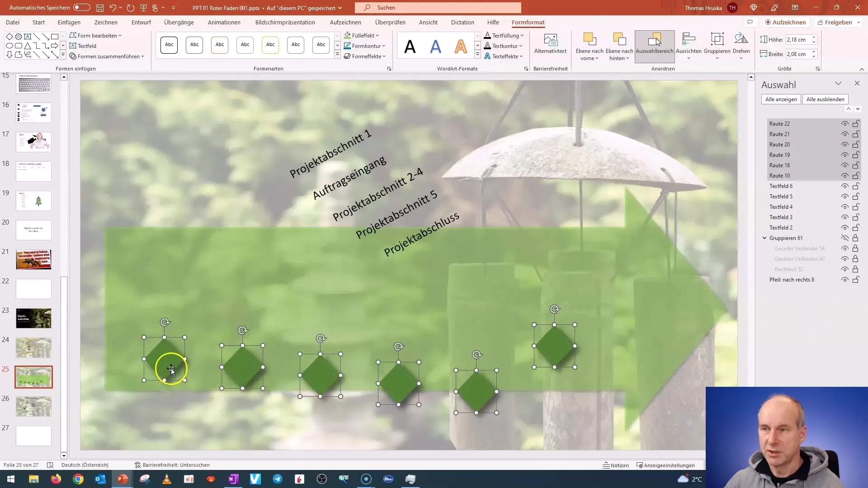Viewport: 868px width, 488px height.
Task: Toggle Automatisches Speichern switch
Action: point(82,8)
